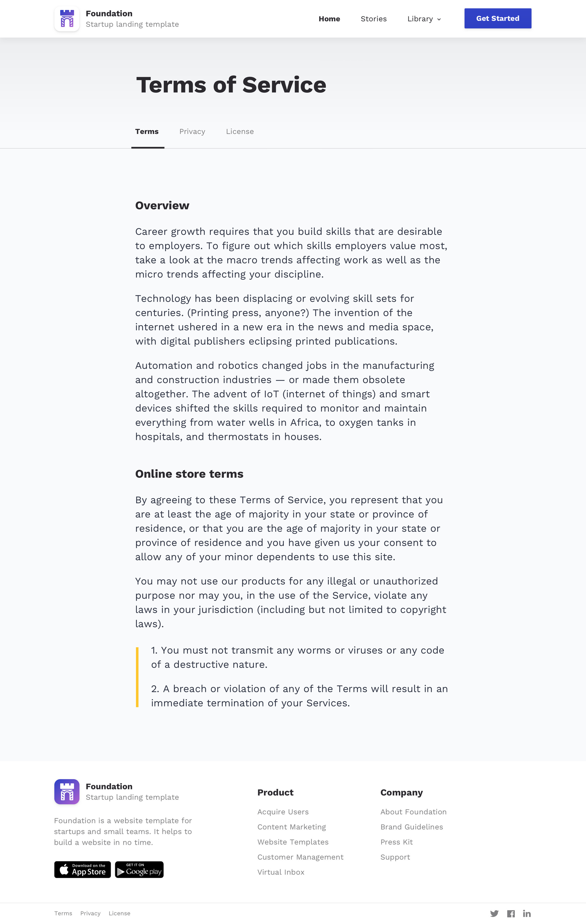Click the Get Started button
This screenshot has height=924, width=586.
tap(497, 18)
